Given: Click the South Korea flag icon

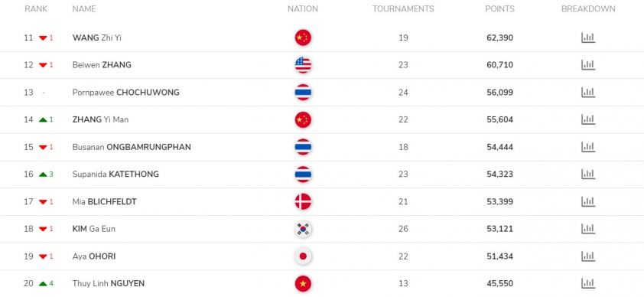Looking at the screenshot, I should click(303, 229).
